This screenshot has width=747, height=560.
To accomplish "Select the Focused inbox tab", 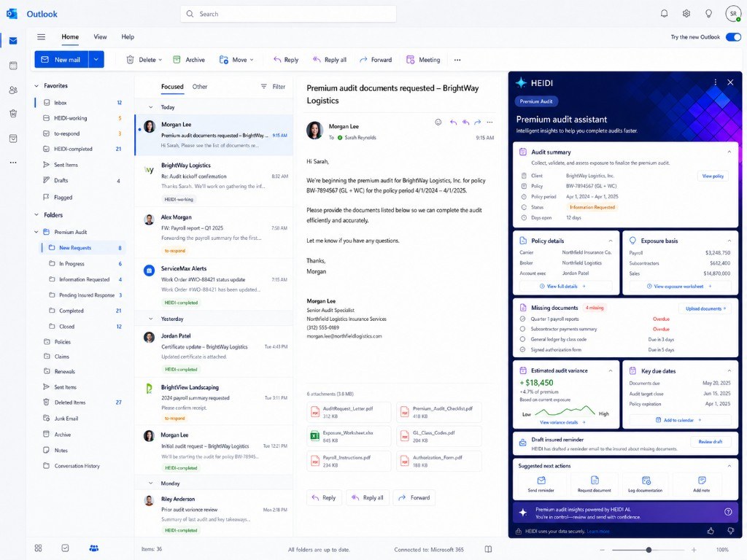I will [x=172, y=87].
